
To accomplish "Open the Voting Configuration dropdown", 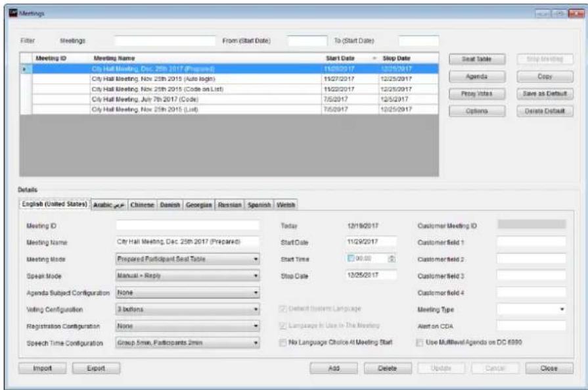I will pos(187,309).
